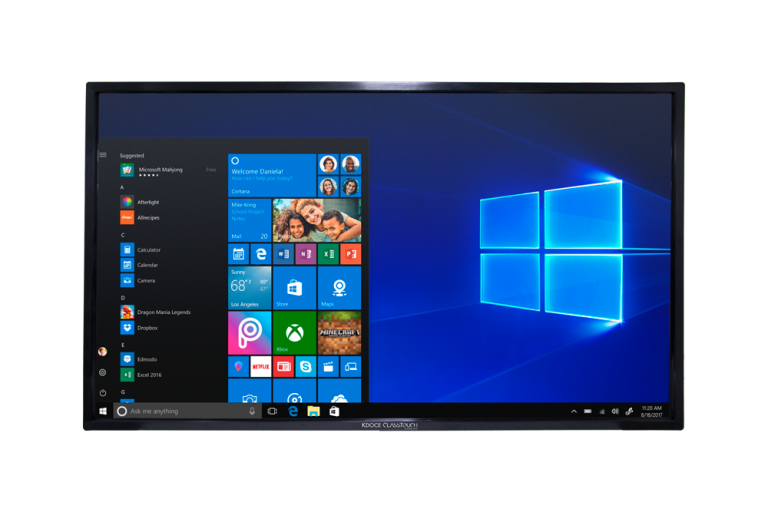This screenshot has height=512, width=768.
Task: Open Dropbox from the app list
Action: point(139,327)
